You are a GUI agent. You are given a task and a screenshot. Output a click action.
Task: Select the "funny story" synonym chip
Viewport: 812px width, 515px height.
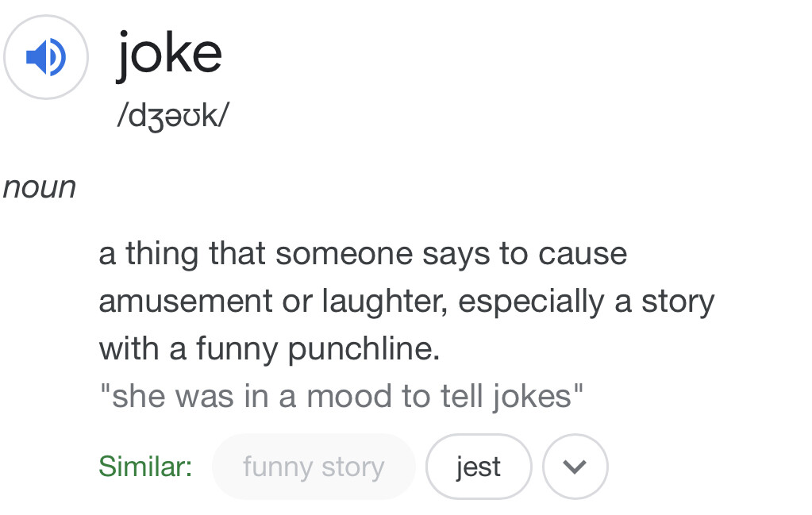click(314, 467)
